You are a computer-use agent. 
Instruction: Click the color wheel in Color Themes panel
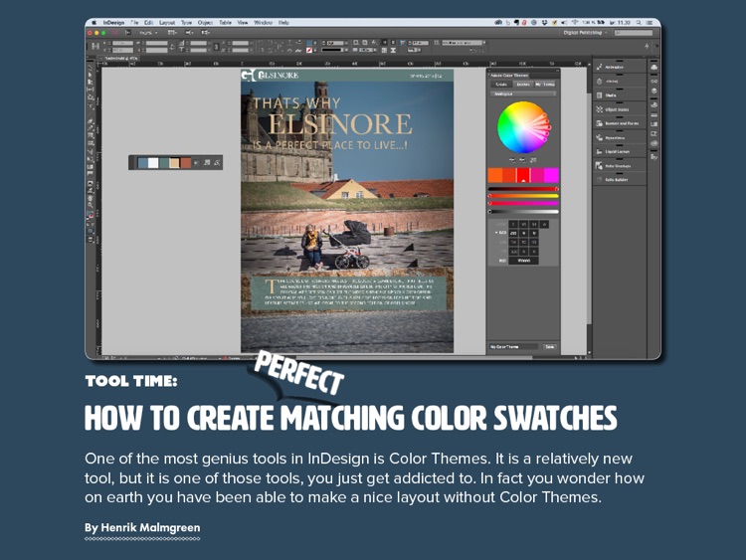click(523, 127)
